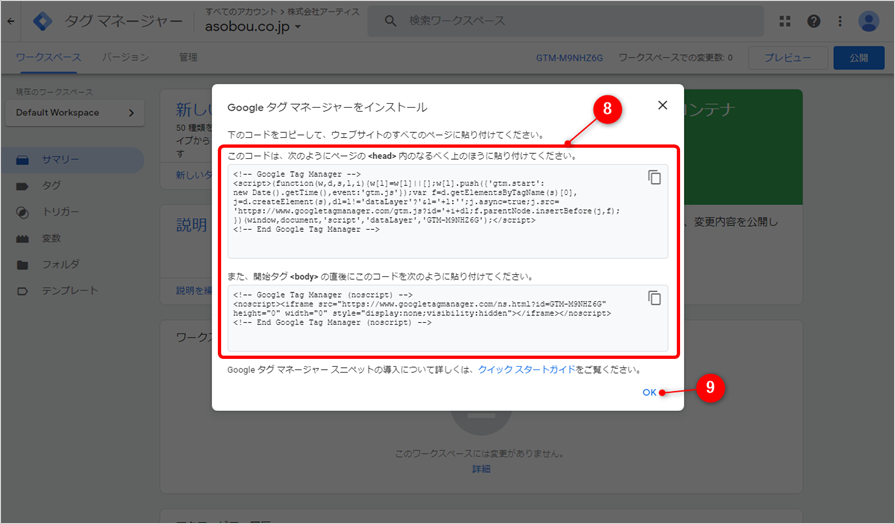
Task: Click the プレビュー button
Action: pyautogui.click(x=788, y=58)
